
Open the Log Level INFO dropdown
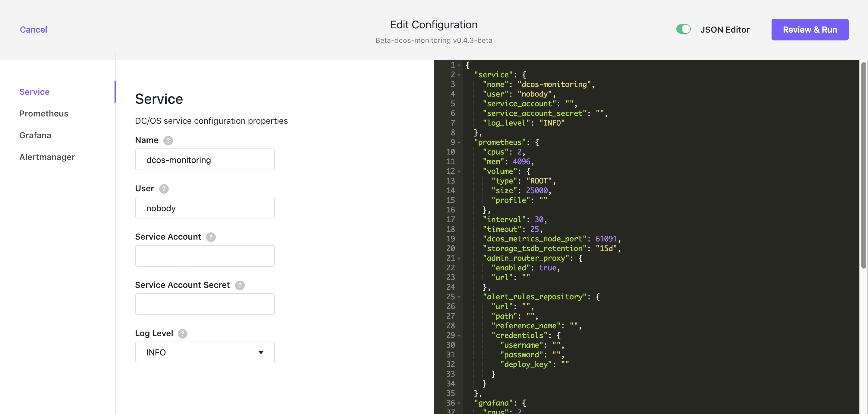205,352
